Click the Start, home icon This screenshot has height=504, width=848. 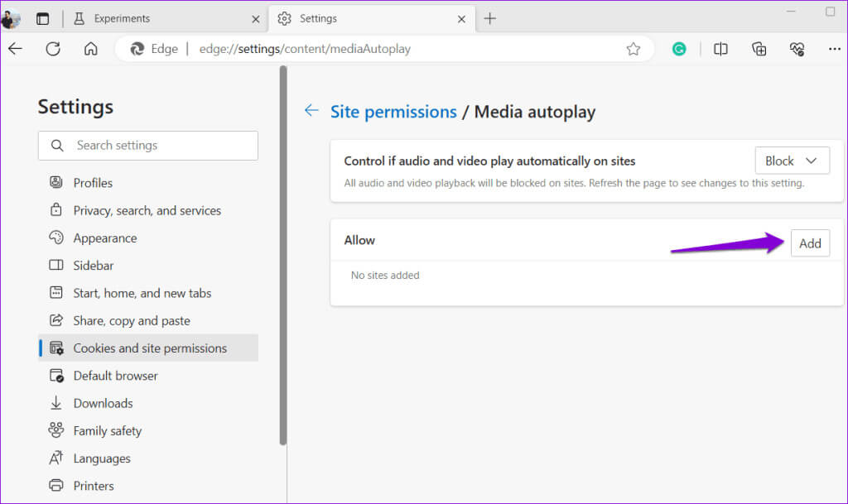coord(55,292)
